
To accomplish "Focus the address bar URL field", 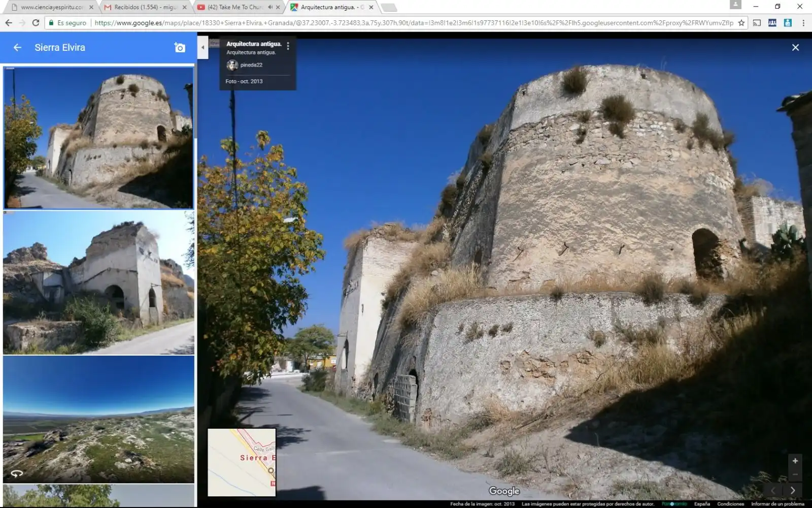I will (414, 23).
